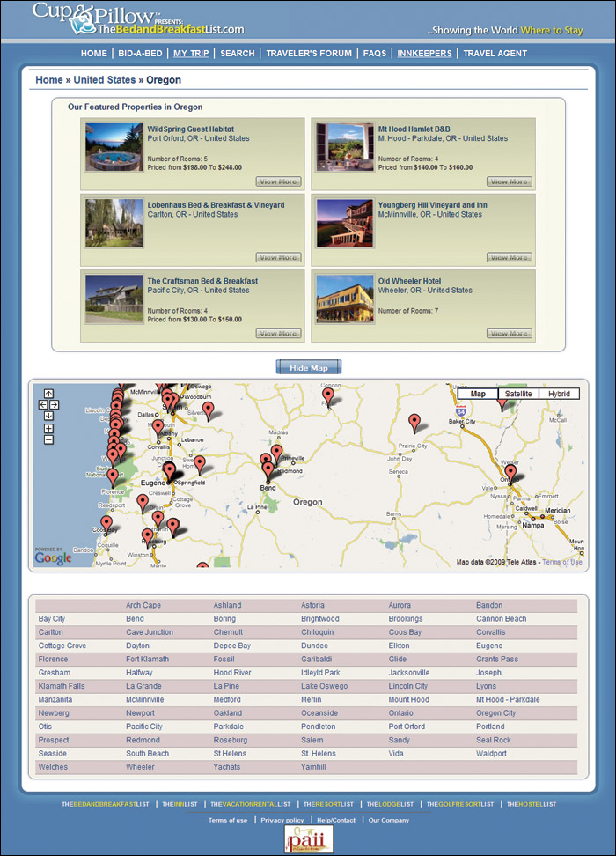Open TRAVELER'S FORUM page
Viewport: 616px width, 856px height.
(x=309, y=54)
